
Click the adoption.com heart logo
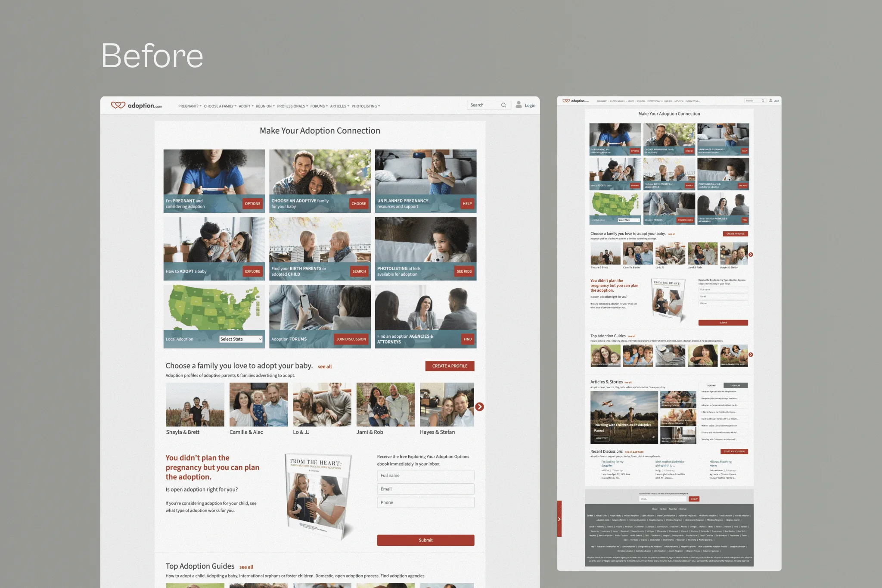118,105
